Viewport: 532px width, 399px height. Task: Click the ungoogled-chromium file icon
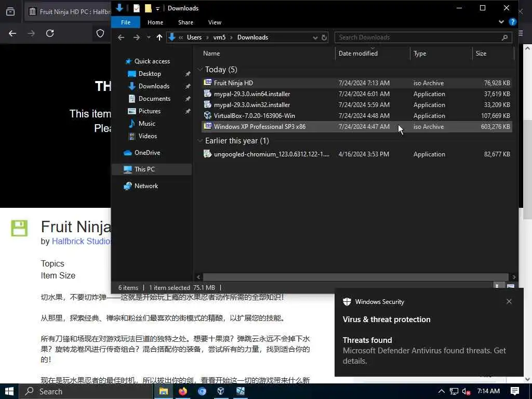coord(208,154)
